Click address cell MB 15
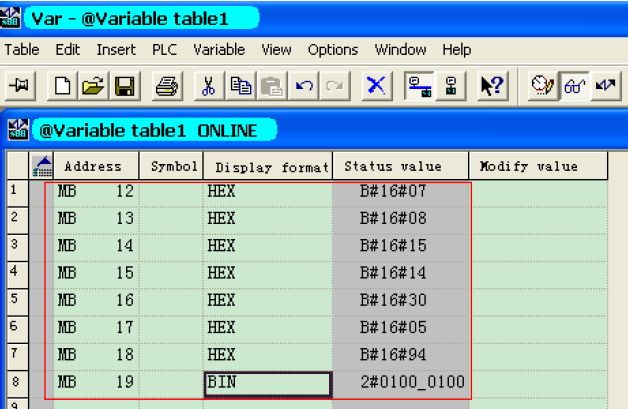Viewport: 628px width, 409px height. click(96, 273)
